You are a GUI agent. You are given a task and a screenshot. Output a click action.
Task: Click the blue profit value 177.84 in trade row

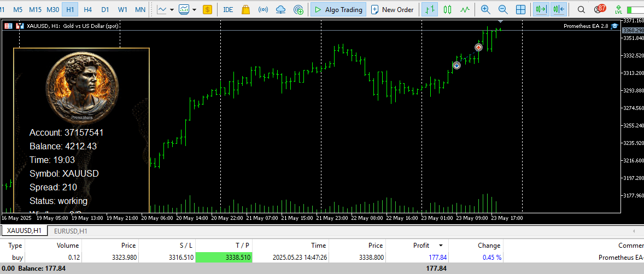pos(437,258)
